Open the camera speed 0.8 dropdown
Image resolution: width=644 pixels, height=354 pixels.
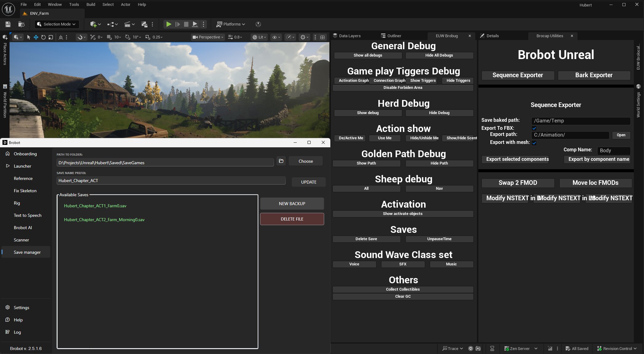[235, 37]
